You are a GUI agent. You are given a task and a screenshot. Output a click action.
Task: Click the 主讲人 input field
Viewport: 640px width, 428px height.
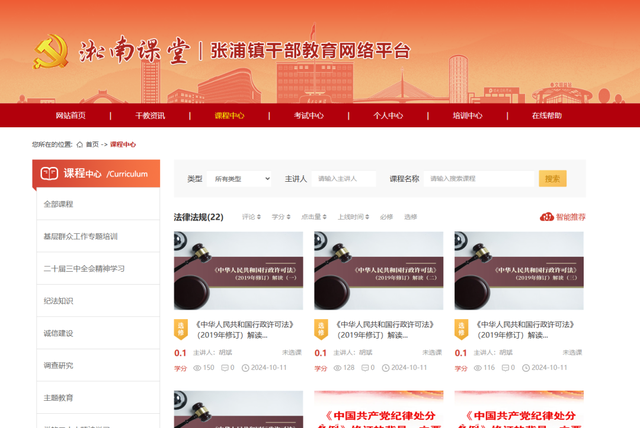pyautogui.click(x=344, y=179)
